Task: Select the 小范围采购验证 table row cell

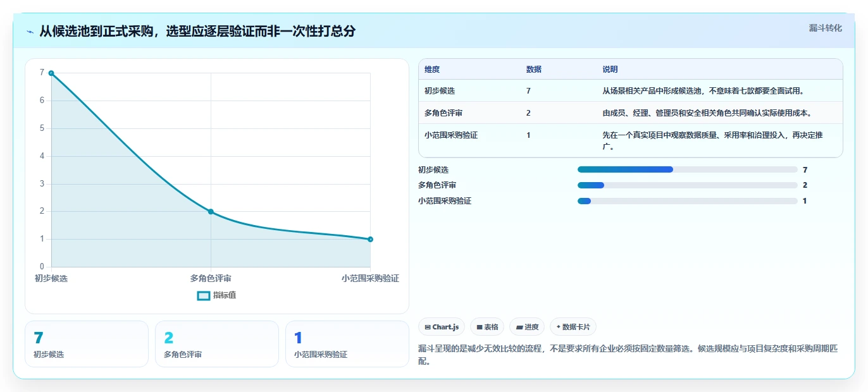Action: click(x=451, y=135)
